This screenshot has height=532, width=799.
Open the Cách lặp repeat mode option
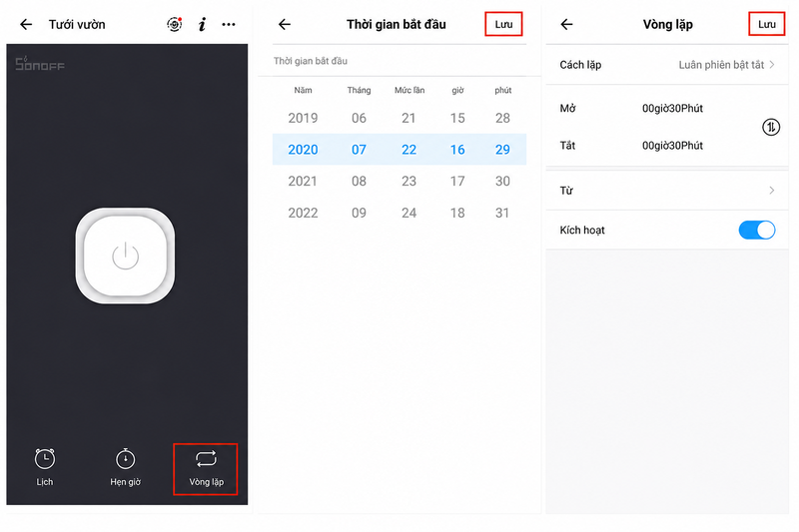(667, 65)
